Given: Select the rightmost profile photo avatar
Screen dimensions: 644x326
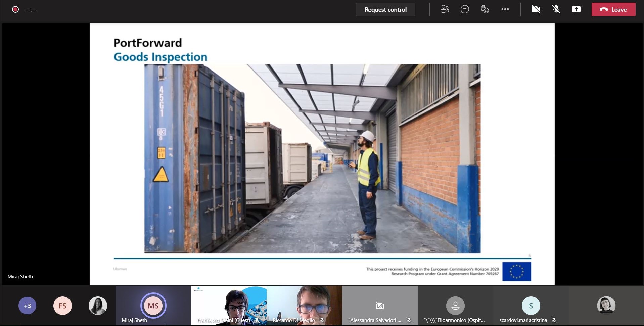Looking at the screenshot, I should point(606,306).
